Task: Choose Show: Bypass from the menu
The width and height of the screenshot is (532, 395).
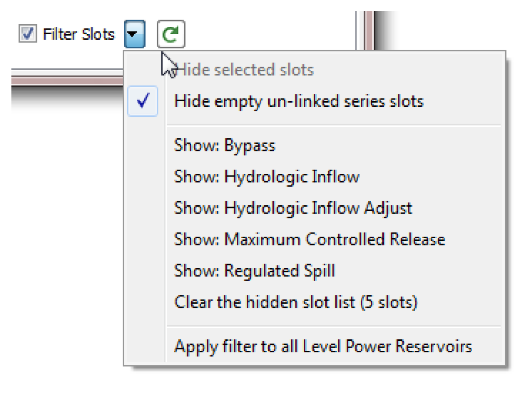Action: 224,146
